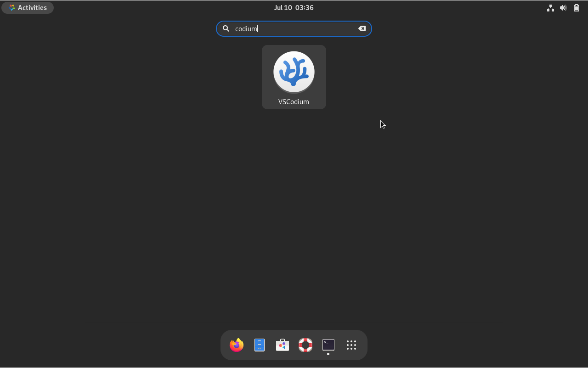Open the wired network status icon

coord(550,8)
